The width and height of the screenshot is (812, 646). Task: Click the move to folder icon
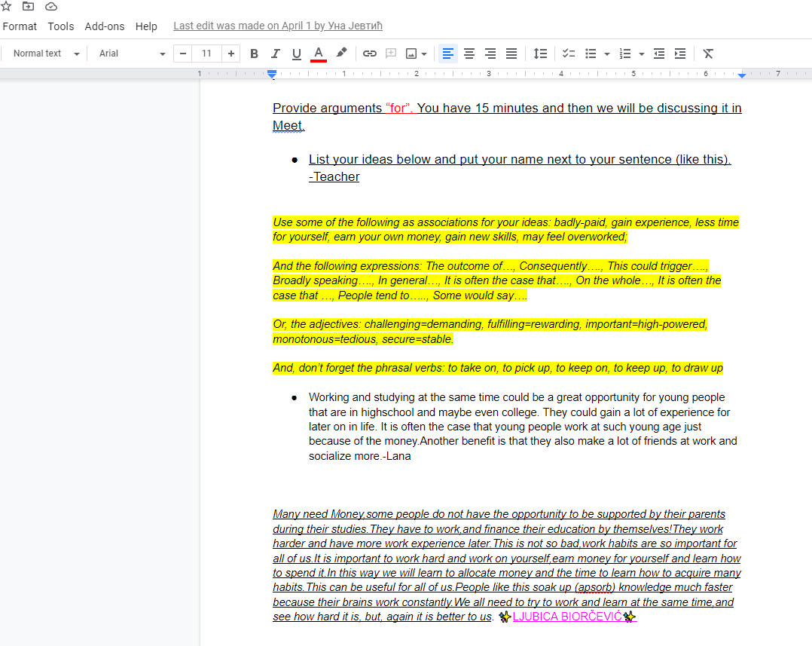29,7
